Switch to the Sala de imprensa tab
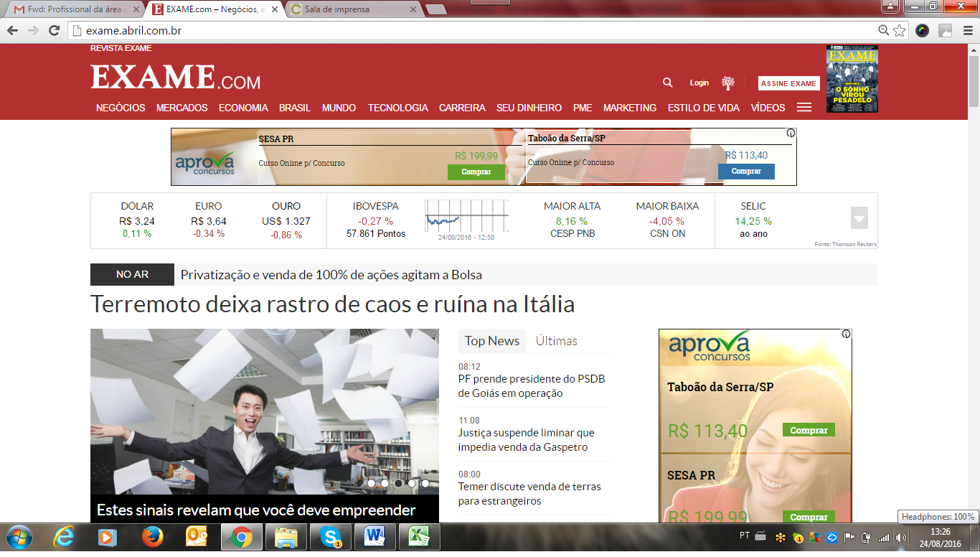Image resolution: width=980 pixels, height=557 pixels. 353,9
